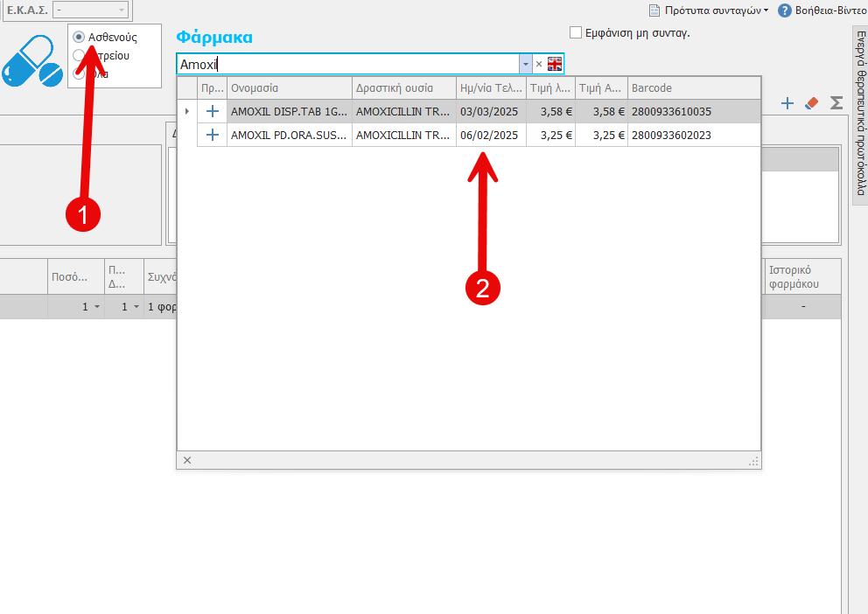868x614 pixels.
Task: Click the eraser icon
Action: 811,103
